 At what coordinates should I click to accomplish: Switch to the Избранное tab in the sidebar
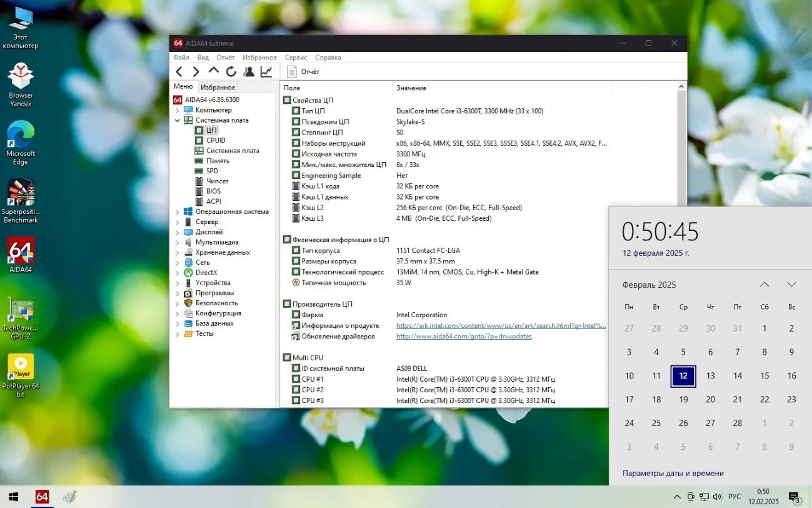pos(218,86)
